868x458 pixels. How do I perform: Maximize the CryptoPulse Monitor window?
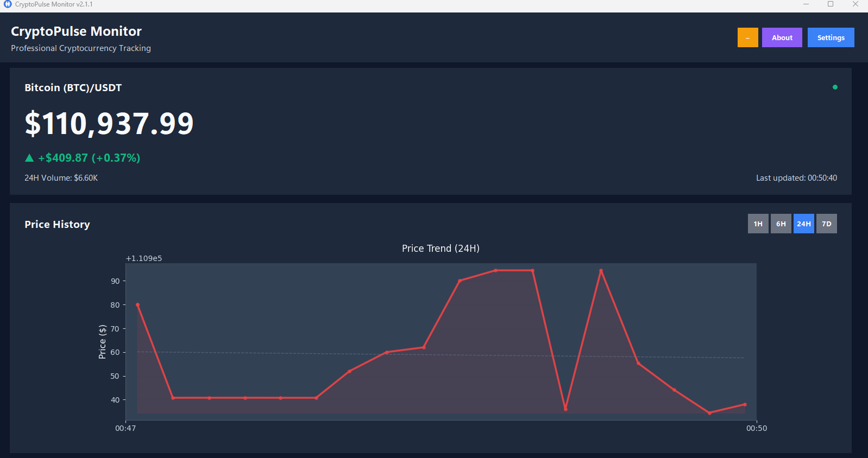click(x=831, y=4)
